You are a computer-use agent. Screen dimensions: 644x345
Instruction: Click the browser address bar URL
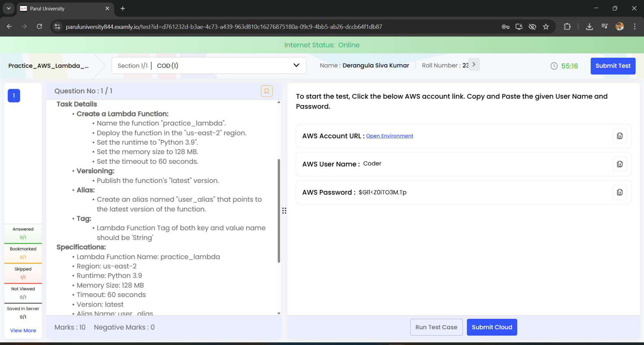pyautogui.click(x=224, y=27)
